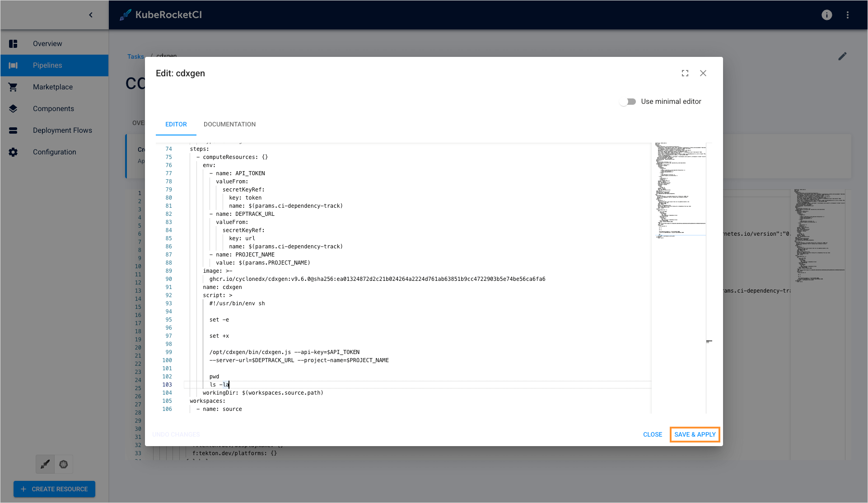868x503 pixels.
Task: Select the rocket mode icon
Action: (45, 464)
